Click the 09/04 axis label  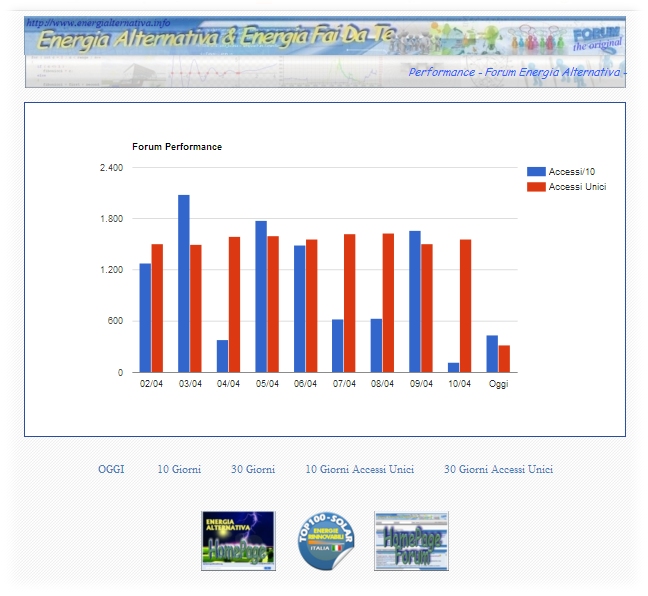[421, 384]
